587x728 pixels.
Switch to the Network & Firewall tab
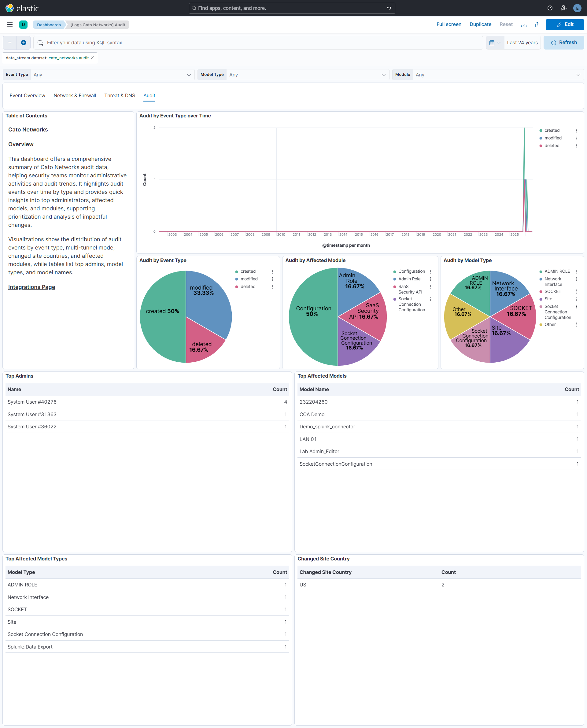coord(75,96)
